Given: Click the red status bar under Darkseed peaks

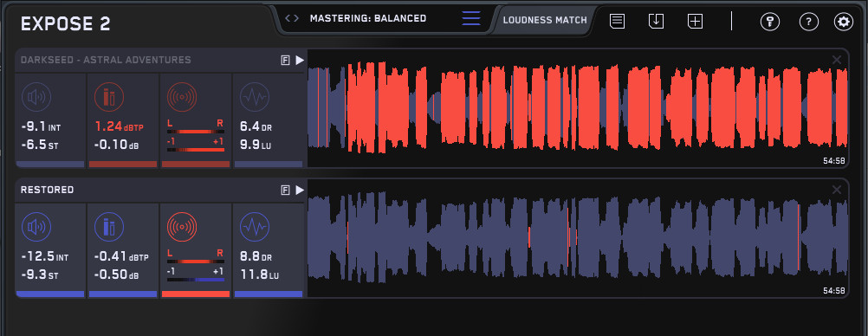Looking at the screenshot, I should (x=123, y=164).
